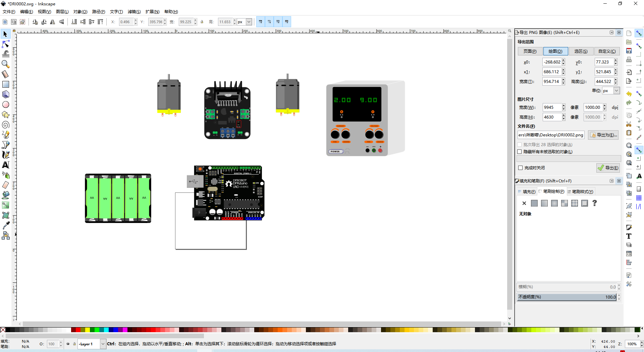The height and width of the screenshot is (352, 644).
Task: Pick the yellow palette swatch
Action: click(88, 330)
